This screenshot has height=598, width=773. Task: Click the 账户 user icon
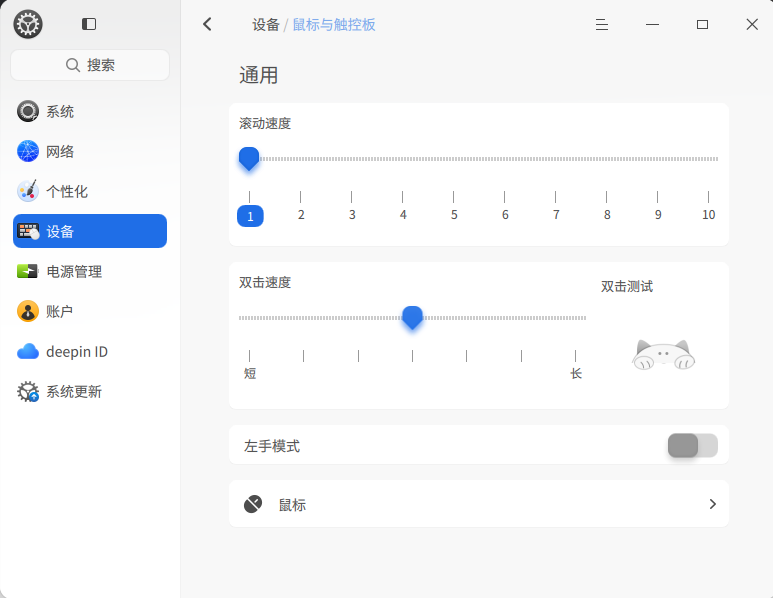[x=28, y=311]
